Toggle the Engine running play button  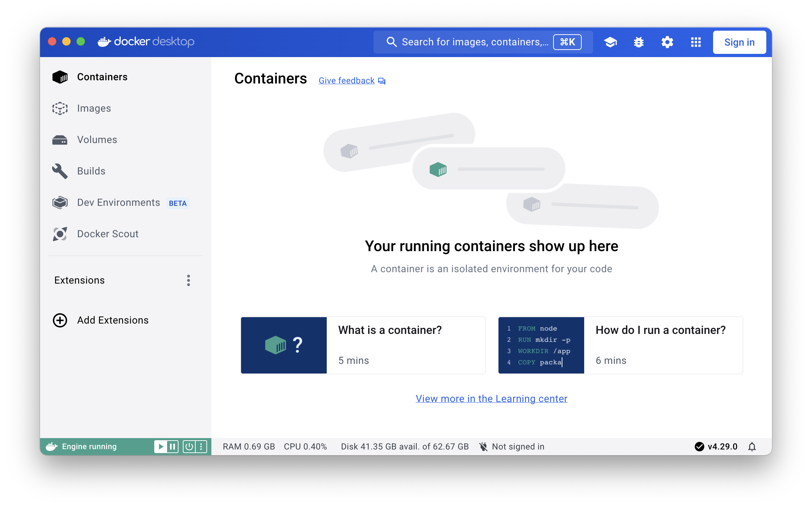(x=161, y=447)
